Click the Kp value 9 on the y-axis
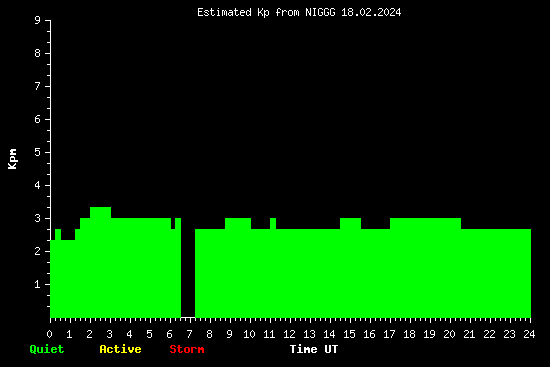 tap(37, 20)
